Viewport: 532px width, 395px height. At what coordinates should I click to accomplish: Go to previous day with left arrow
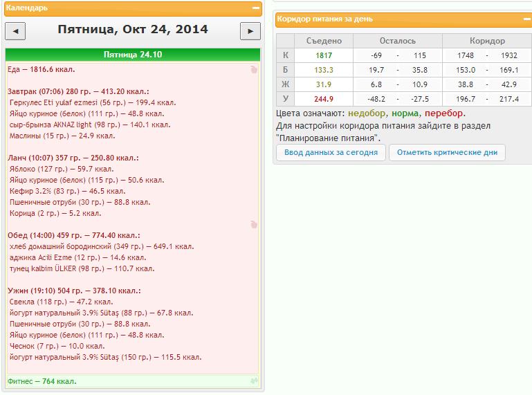tap(15, 31)
